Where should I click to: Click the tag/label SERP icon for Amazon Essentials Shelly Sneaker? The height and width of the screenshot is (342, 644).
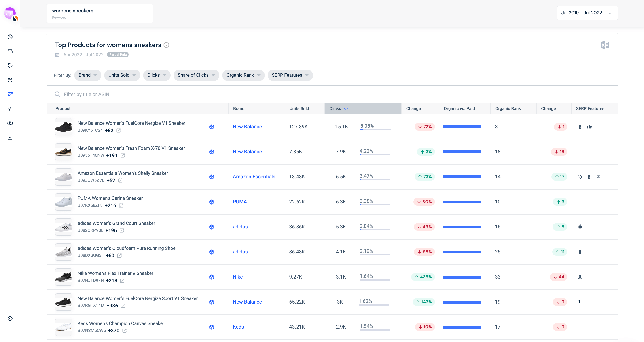(x=580, y=176)
